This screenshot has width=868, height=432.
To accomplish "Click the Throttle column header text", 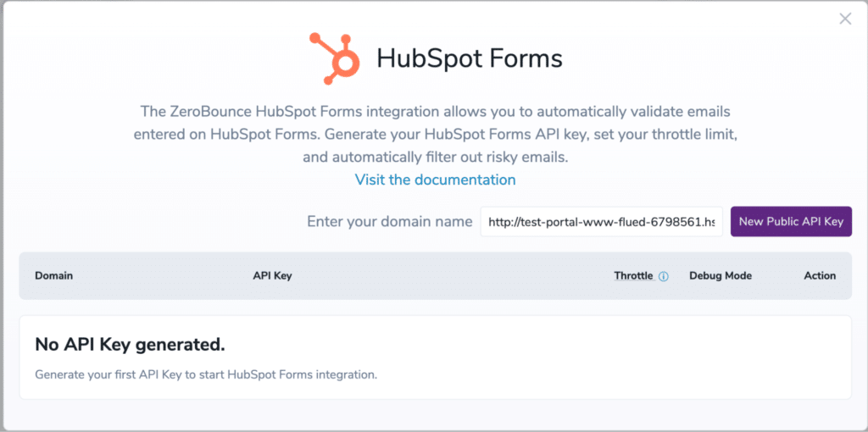I will click(x=634, y=275).
